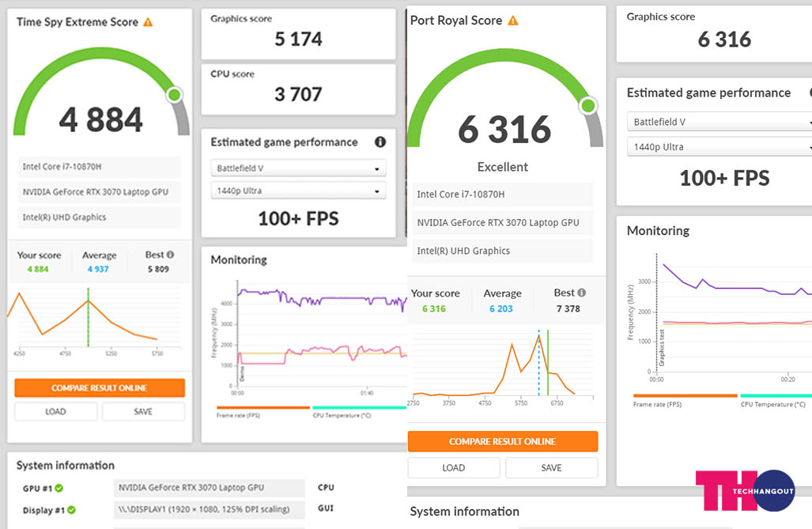The width and height of the screenshot is (812, 529).
Task: Click the System information heading above GPU #1
Action: 66,465
